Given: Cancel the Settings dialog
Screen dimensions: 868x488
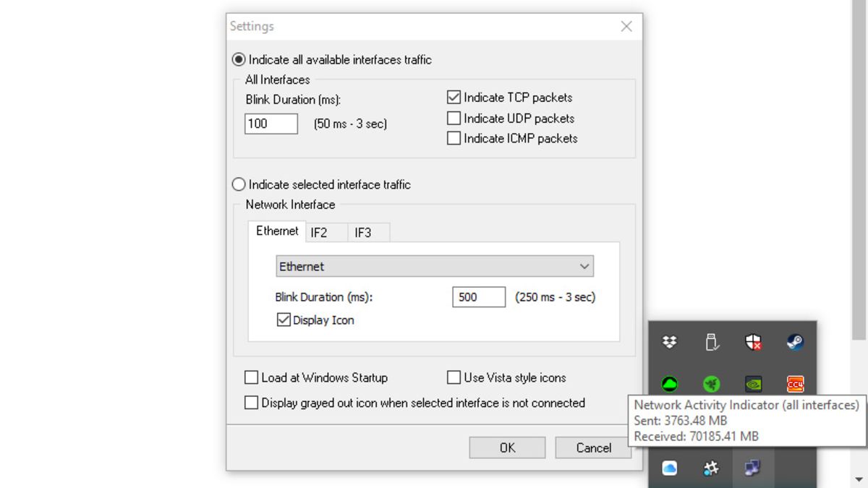Looking at the screenshot, I should point(593,447).
